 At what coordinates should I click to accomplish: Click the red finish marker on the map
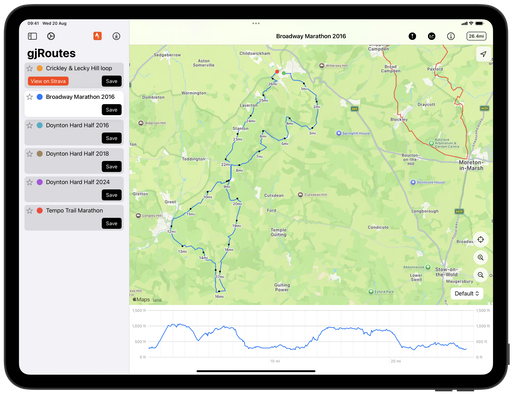click(277, 71)
